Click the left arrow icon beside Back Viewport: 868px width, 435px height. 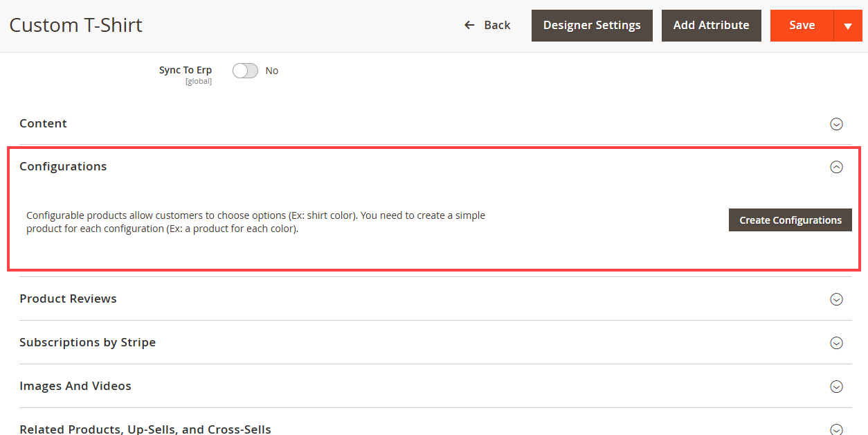click(469, 26)
